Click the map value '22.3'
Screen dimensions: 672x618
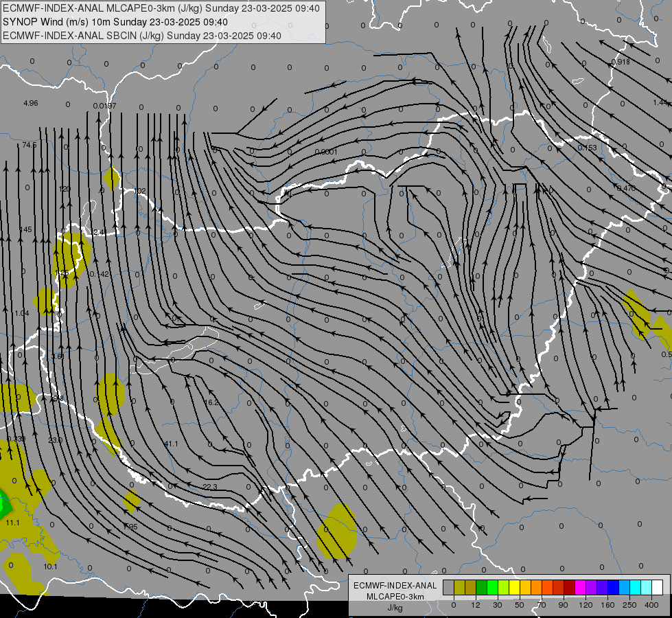pyautogui.click(x=210, y=487)
